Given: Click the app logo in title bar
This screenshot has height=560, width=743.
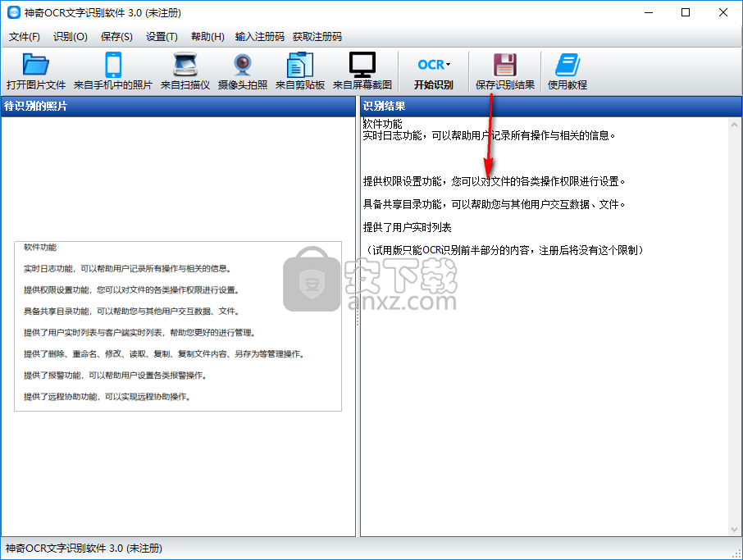Looking at the screenshot, I should (14, 12).
